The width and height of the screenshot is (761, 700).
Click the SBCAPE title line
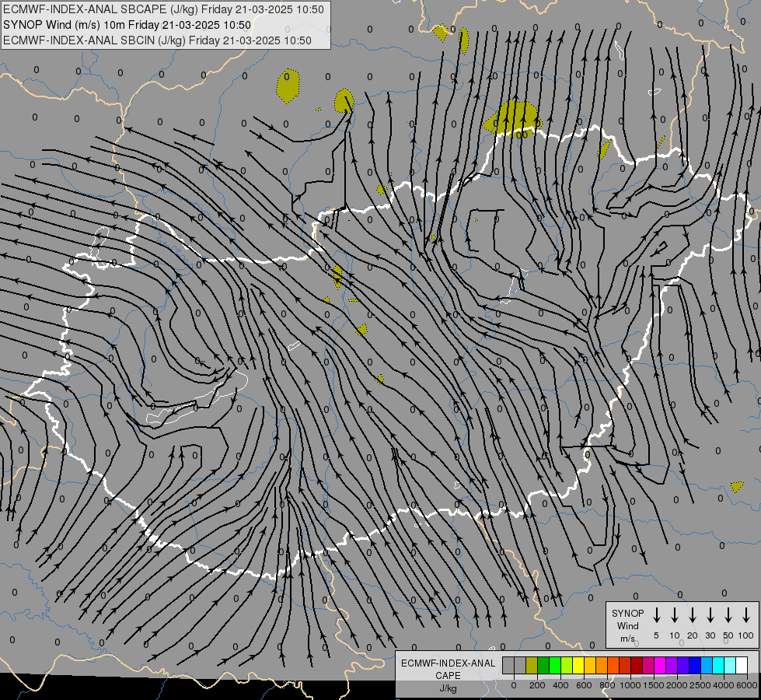coord(163,9)
